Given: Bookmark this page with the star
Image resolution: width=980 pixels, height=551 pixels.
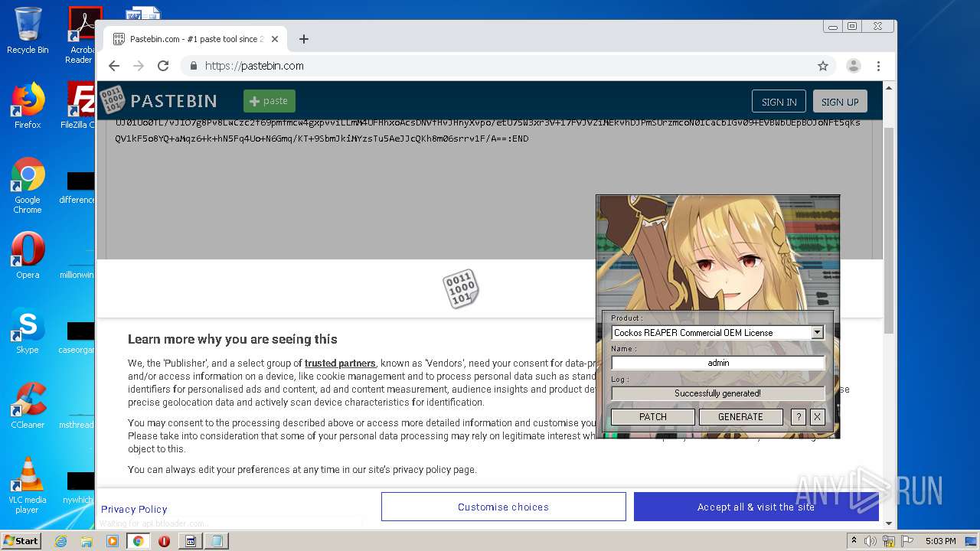Looking at the screenshot, I should pos(823,66).
